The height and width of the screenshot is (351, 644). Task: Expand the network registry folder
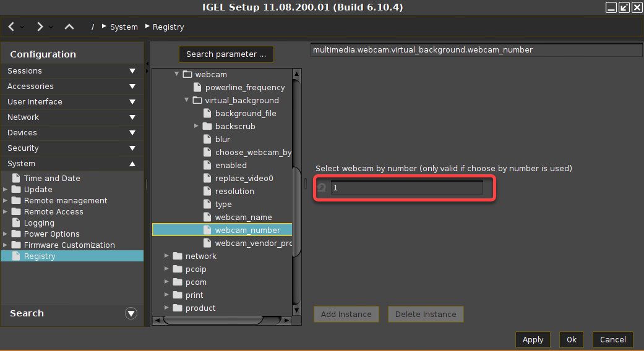[x=167, y=256]
